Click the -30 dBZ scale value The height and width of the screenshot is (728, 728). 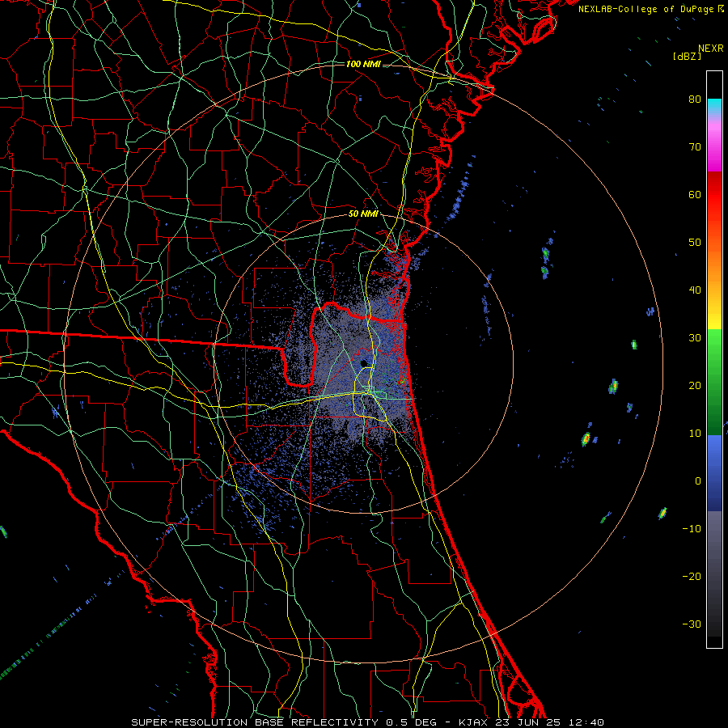pos(692,624)
